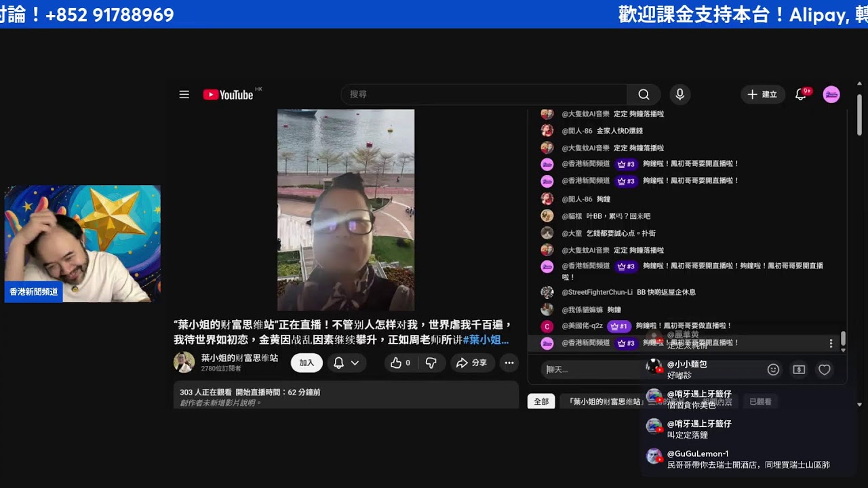The width and height of the screenshot is (868, 488).
Task: Focus the 搜尋 search box
Action: (484, 95)
